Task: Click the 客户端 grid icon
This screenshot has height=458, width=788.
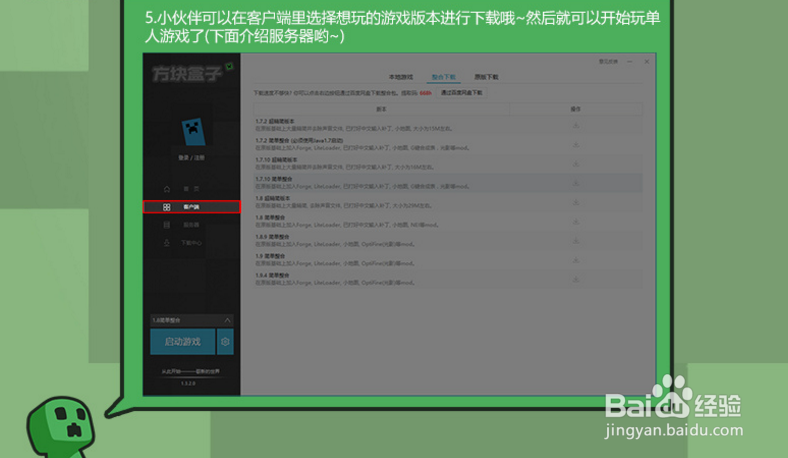Action: click(167, 207)
